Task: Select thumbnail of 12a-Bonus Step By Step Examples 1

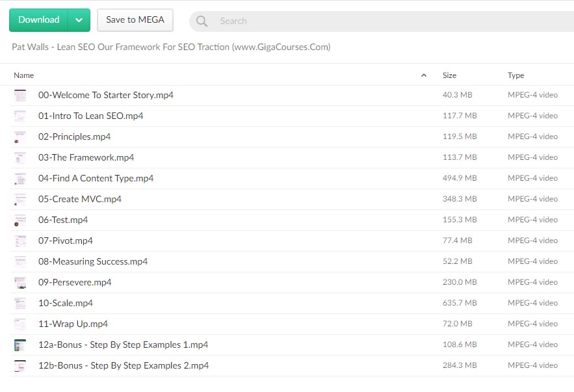Action: [20, 345]
